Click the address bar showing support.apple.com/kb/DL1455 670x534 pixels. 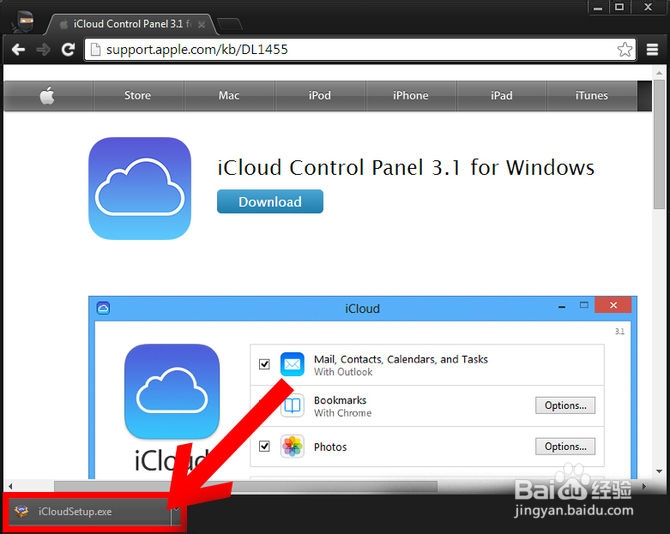pyautogui.click(x=360, y=50)
